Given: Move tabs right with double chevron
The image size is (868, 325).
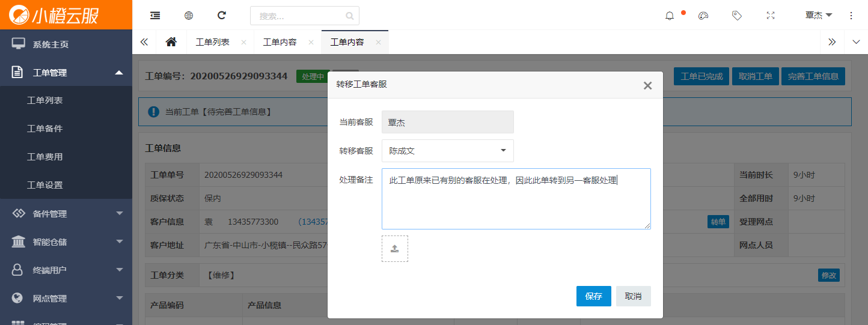Looking at the screenshot, I should 832,42.
